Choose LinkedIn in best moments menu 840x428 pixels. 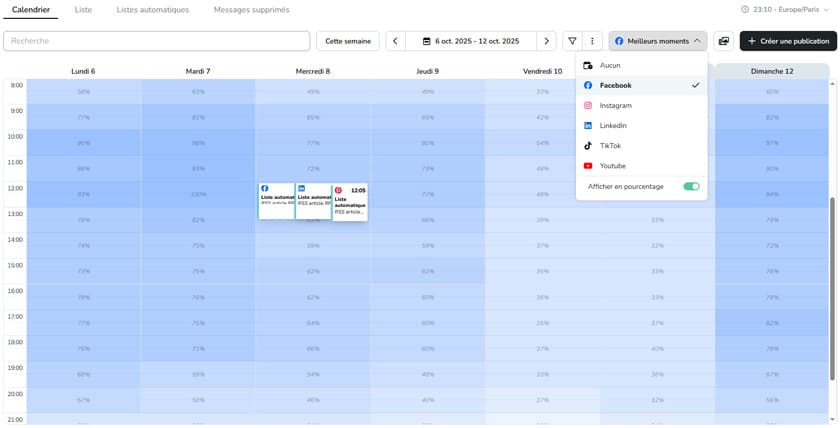pyautogui.click(x=642, y=125)
